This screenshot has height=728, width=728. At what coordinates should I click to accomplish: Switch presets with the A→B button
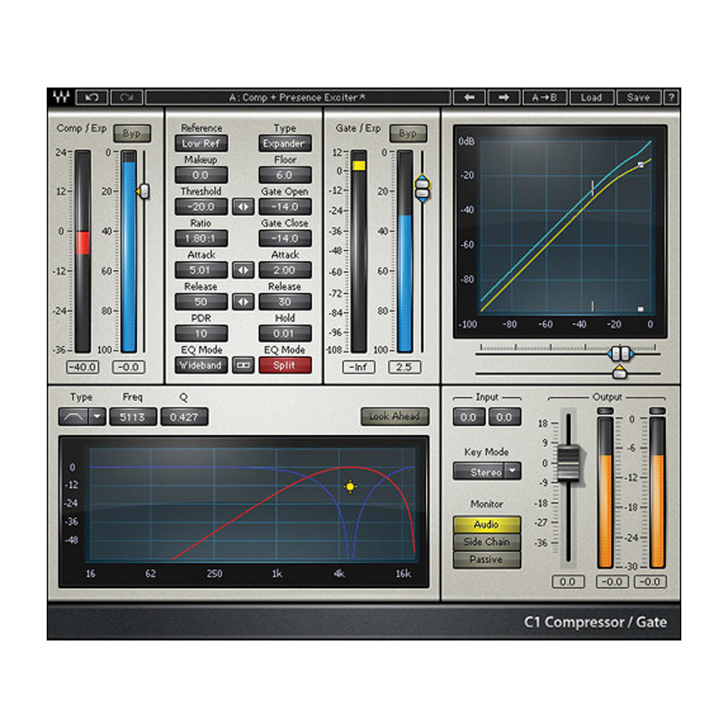click(x=545, y=97)
